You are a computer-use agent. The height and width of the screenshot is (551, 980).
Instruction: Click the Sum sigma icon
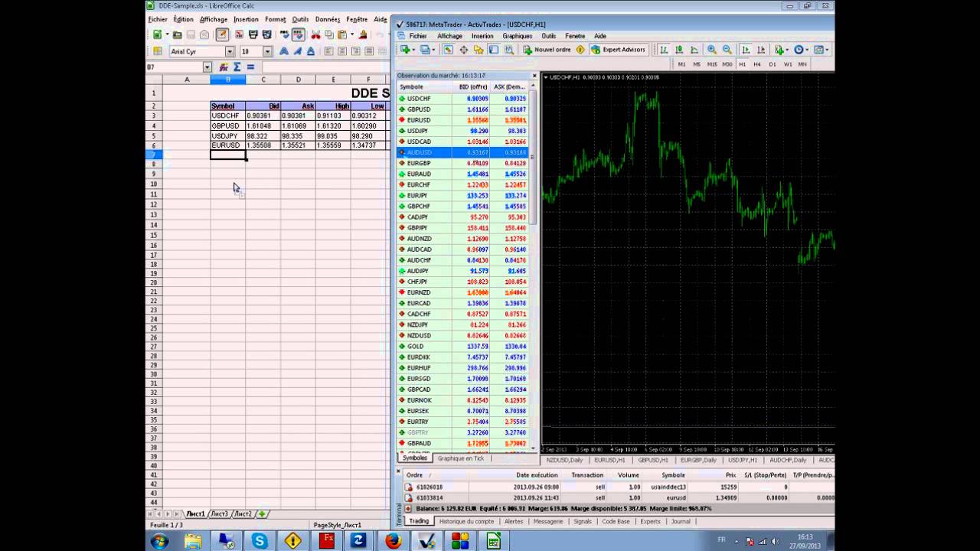(237, 67)
